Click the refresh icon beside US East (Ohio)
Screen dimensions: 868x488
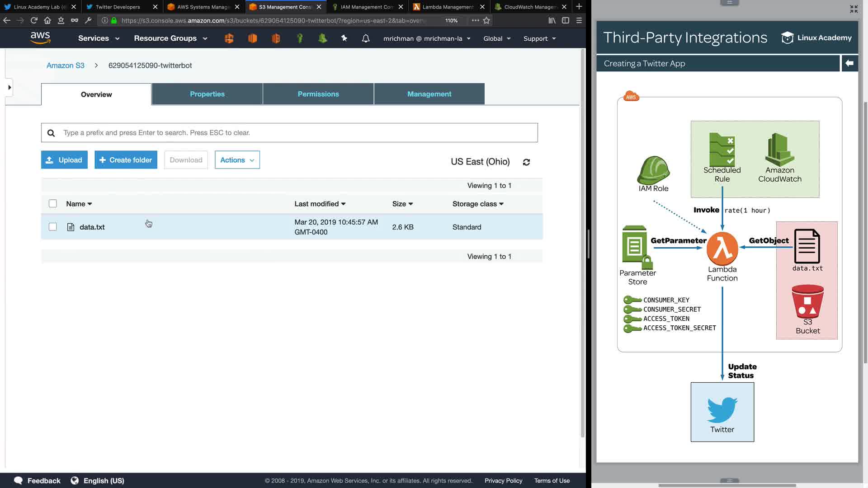click(526, 162)
